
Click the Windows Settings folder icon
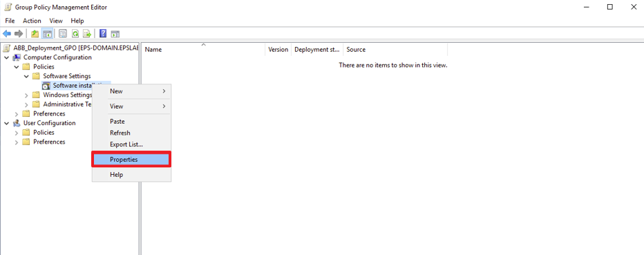pos(37,95)
